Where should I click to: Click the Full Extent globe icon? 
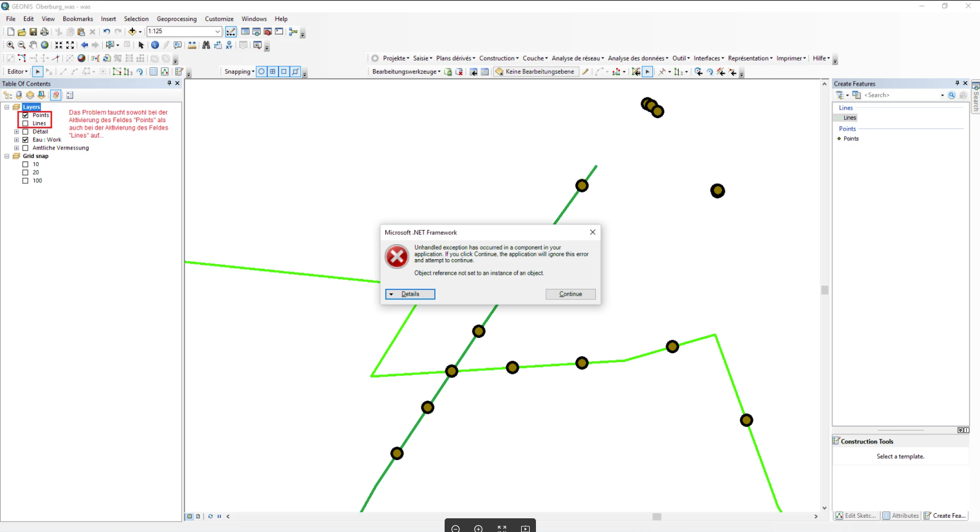(45, 45)
